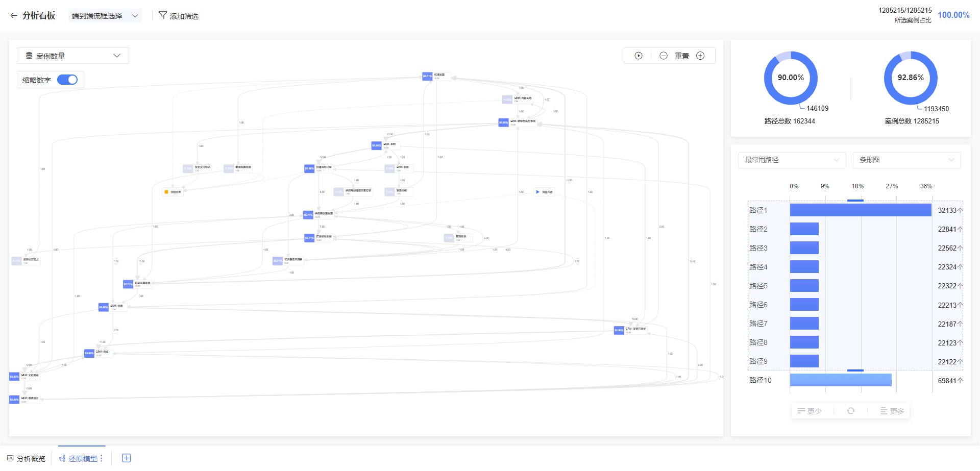Click the 更多 button below chart

[892, 411]
